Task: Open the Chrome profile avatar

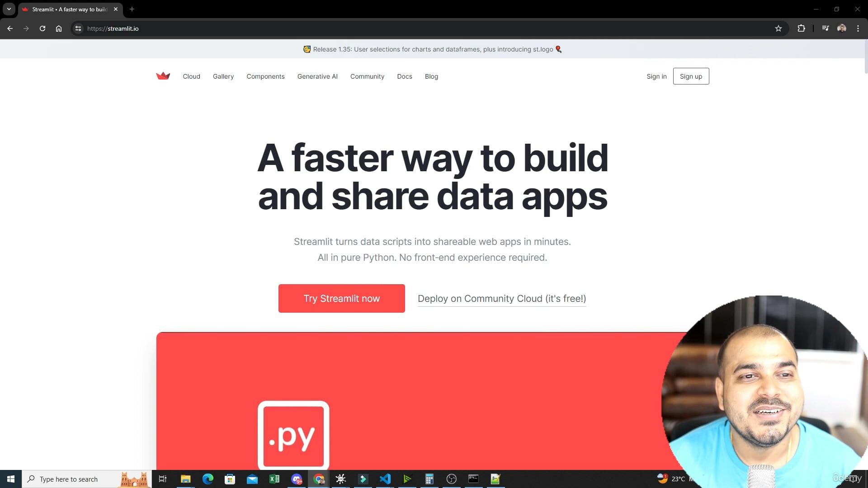Action: [x=842, y=28]
